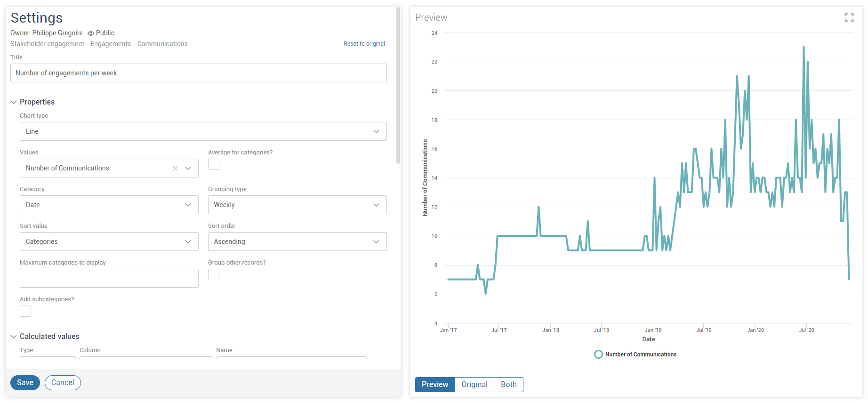Switch to the Both view tab
Viewport: 868px width, 403px height.
(x=508, y=385)
